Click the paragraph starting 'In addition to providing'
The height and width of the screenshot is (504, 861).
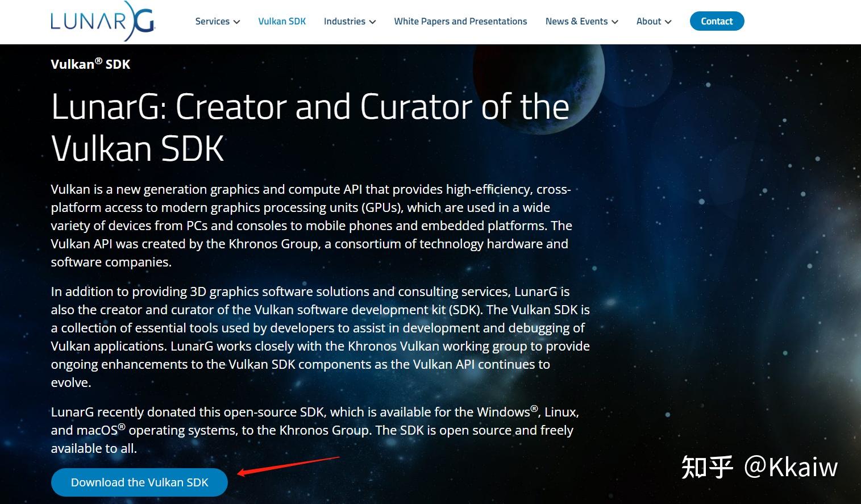point(320,337)
